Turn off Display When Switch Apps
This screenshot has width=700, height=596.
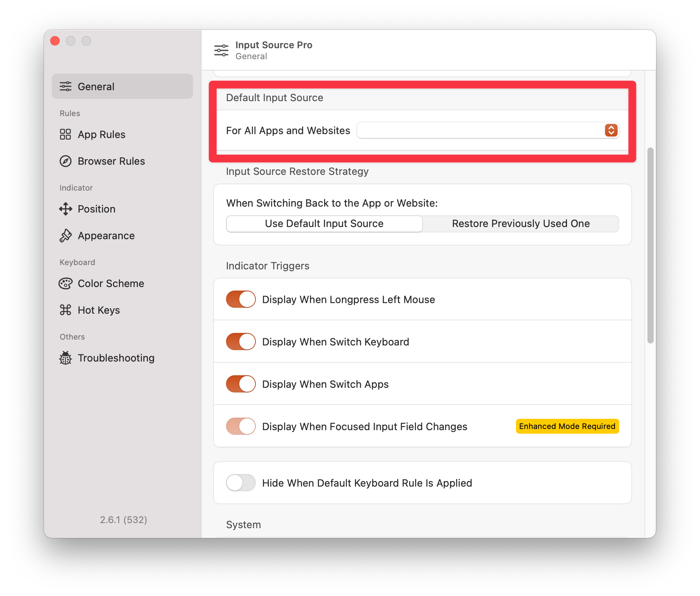click(241, 384)
